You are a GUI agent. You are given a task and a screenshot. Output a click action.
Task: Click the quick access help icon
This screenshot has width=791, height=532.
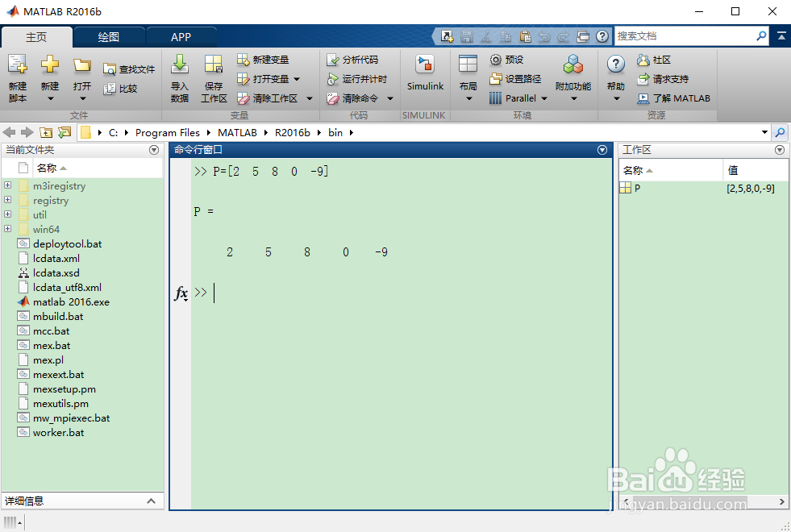[602, 36]
